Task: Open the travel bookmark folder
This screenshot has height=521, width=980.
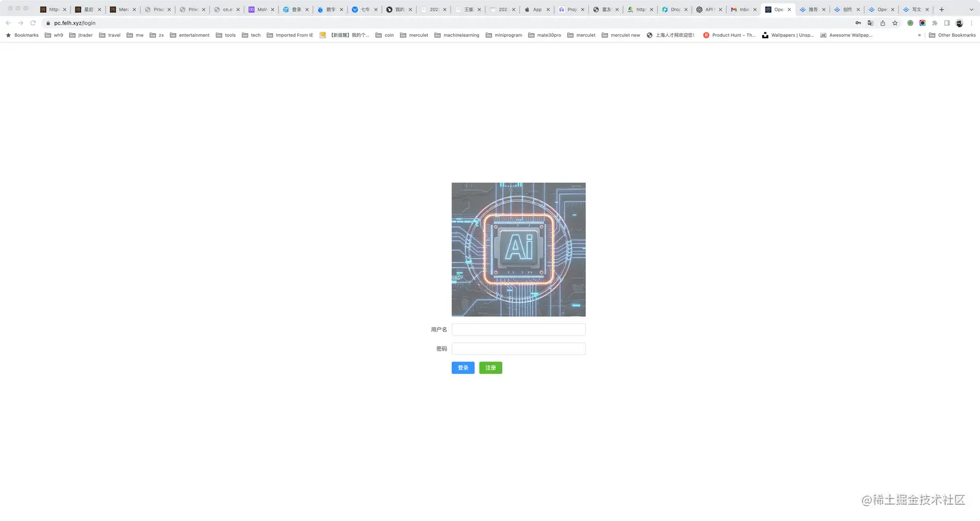Action: (110, 35)
